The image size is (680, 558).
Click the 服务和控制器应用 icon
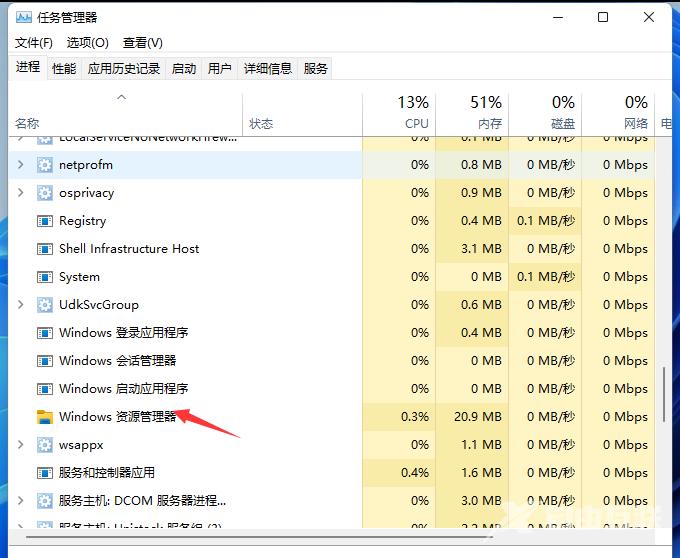(45, 473)
